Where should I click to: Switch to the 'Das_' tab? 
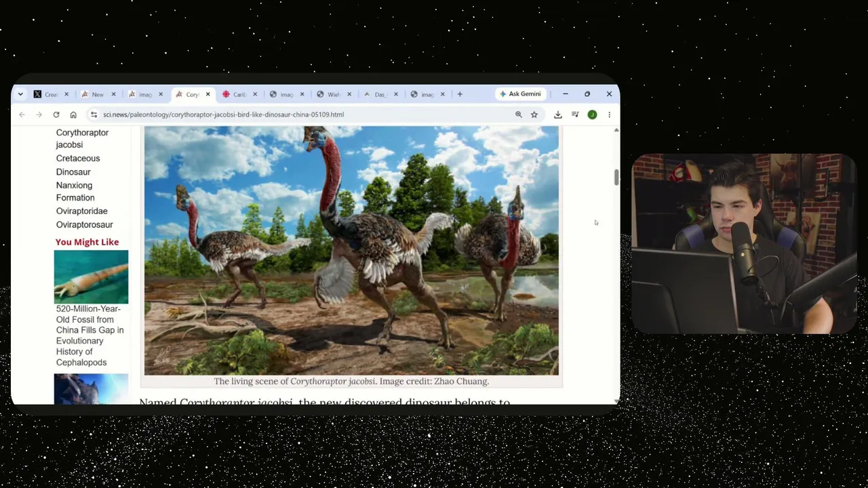[x=376, y=94]
